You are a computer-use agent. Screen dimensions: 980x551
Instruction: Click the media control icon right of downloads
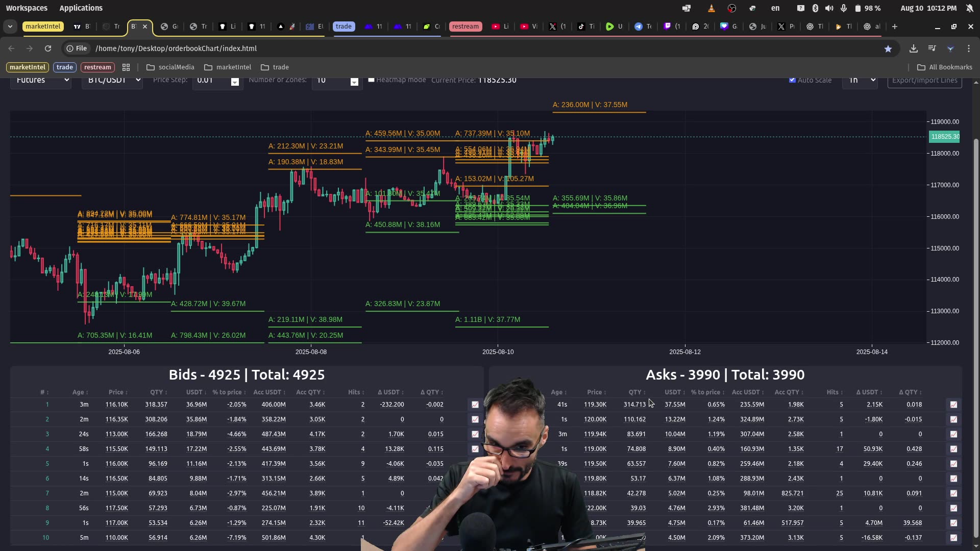(x=932, y=48)
